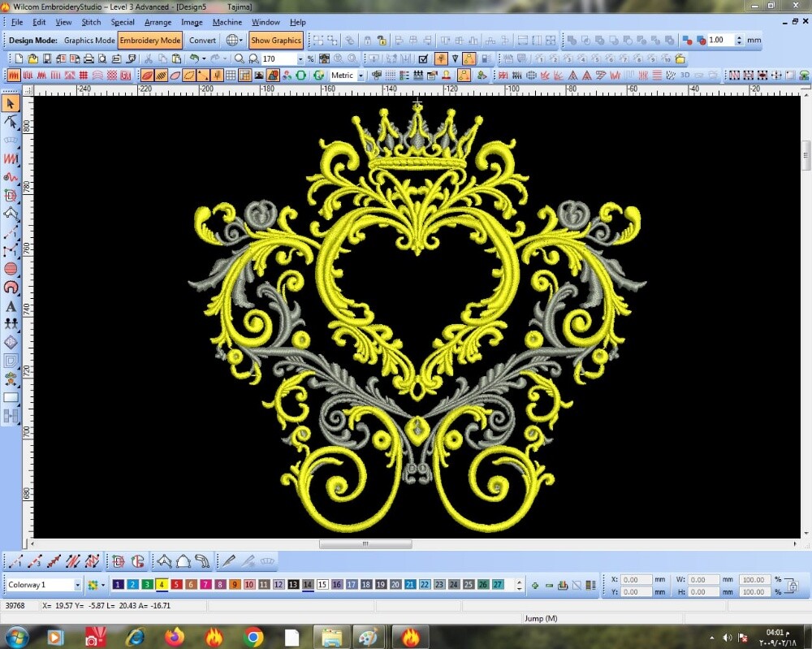Screen dimensions: 812x649
Task: Open the Special menu
Action: pyautogui.click(x=123, y=22)
